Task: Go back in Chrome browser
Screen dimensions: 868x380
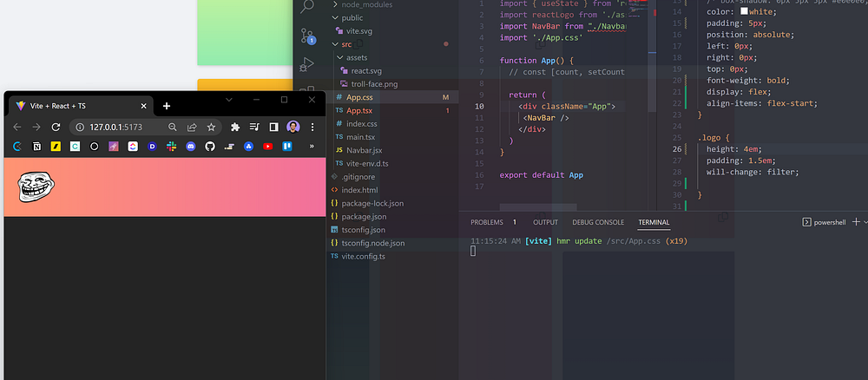Action: click(x=17, y=128)
